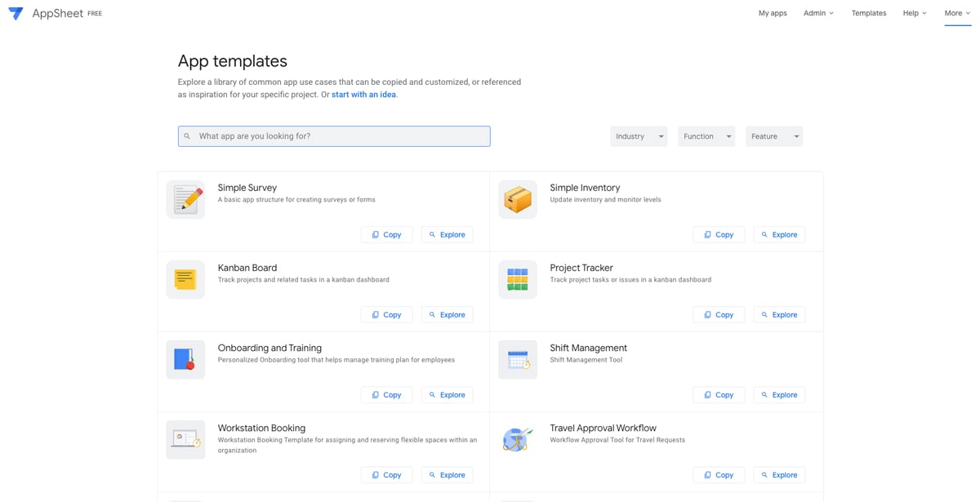Image resolution: width=980 pixels, height=502 pixels.
Task: Click the Simple Survey pencil notepad icon
Action: (186, 199)
